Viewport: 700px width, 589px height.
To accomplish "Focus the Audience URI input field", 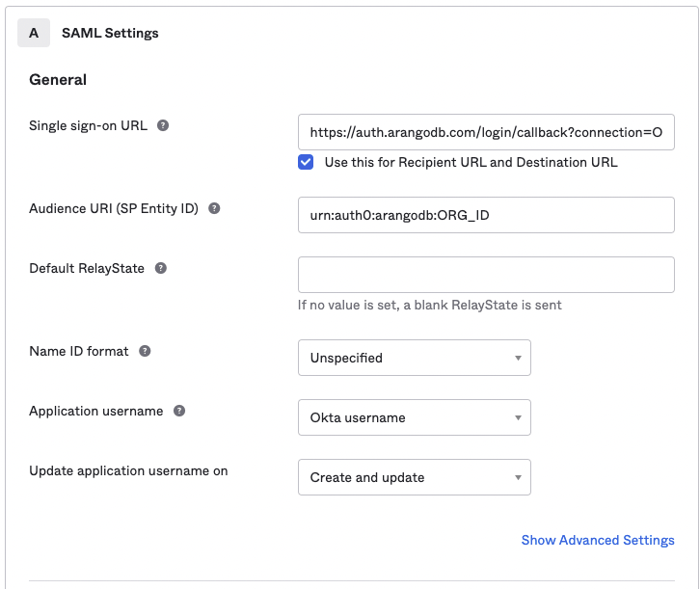I will point(486,215).
